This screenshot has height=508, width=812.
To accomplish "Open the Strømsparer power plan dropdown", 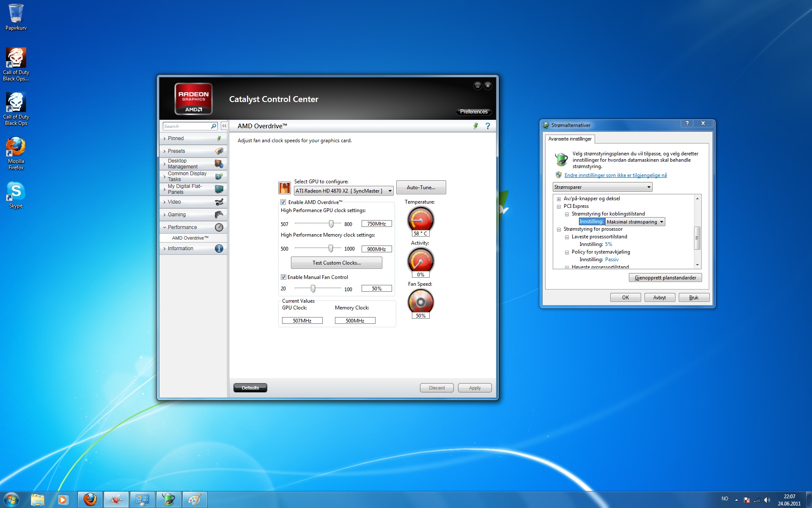I will [602, 187].
